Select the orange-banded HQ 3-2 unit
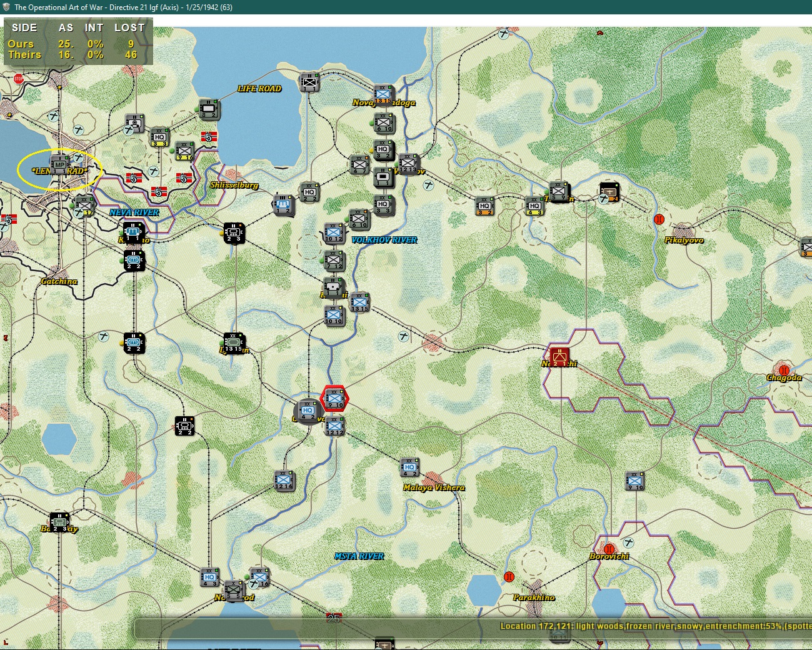Screen dimensions: 812x650 click(484, 206)
